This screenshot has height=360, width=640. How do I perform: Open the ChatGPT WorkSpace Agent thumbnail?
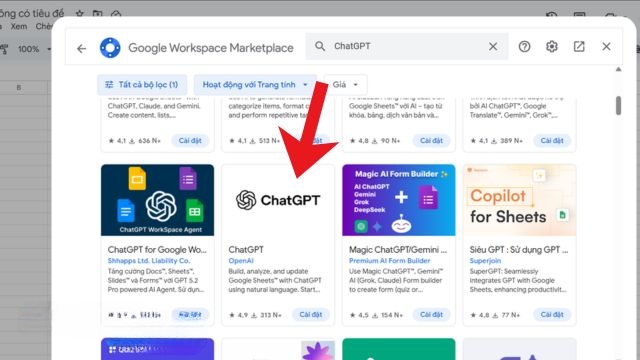pyautogui.click(x=158, y=200)
